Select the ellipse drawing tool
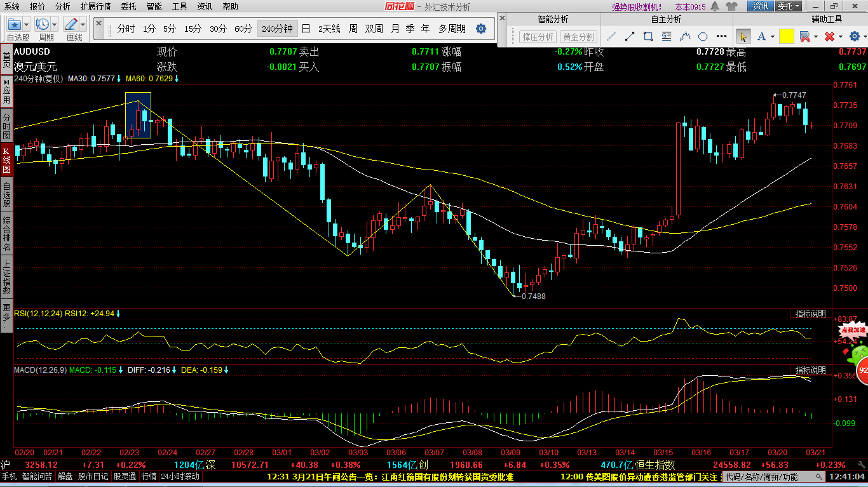The height and width of the screenshot is (487, 868). point(703,36)
